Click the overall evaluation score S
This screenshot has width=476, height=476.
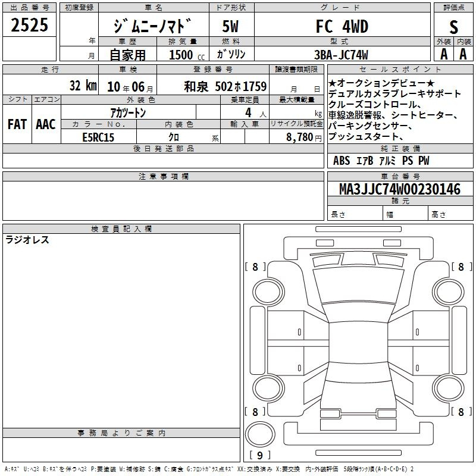[453, 27]
